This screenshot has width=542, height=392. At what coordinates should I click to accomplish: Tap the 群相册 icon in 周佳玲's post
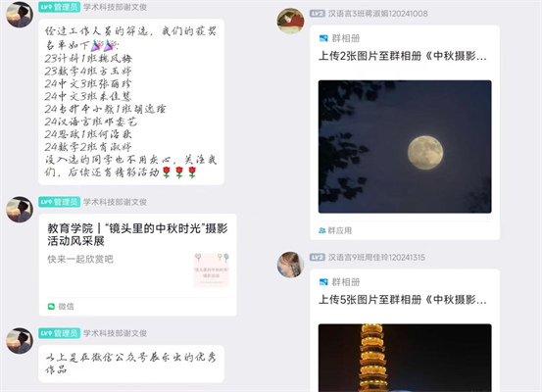[x=323, y=282]
